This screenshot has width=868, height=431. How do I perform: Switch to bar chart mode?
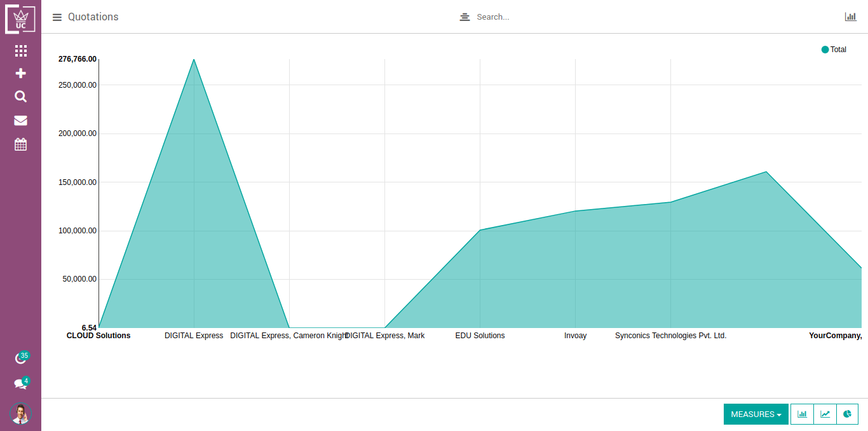pyautogui.click(x=802, y=414)
